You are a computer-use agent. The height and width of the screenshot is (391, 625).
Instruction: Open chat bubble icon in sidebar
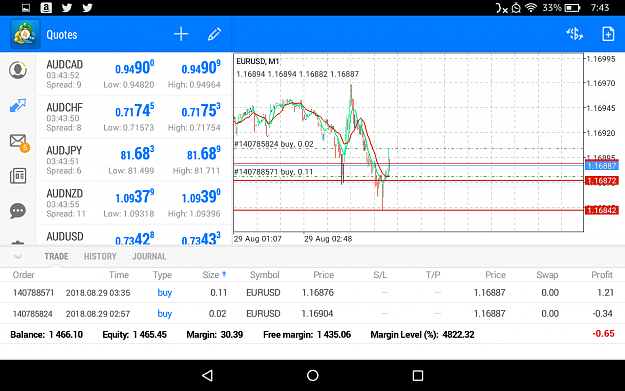[x=18, y=211]
